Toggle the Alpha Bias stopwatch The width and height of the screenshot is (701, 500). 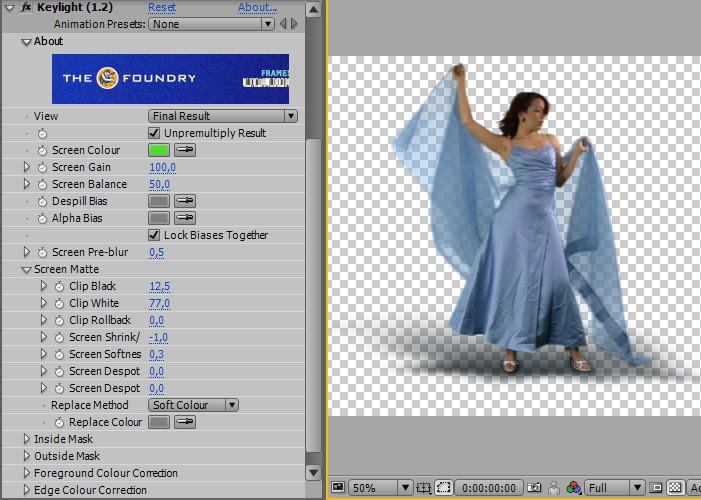pos(42,218)
